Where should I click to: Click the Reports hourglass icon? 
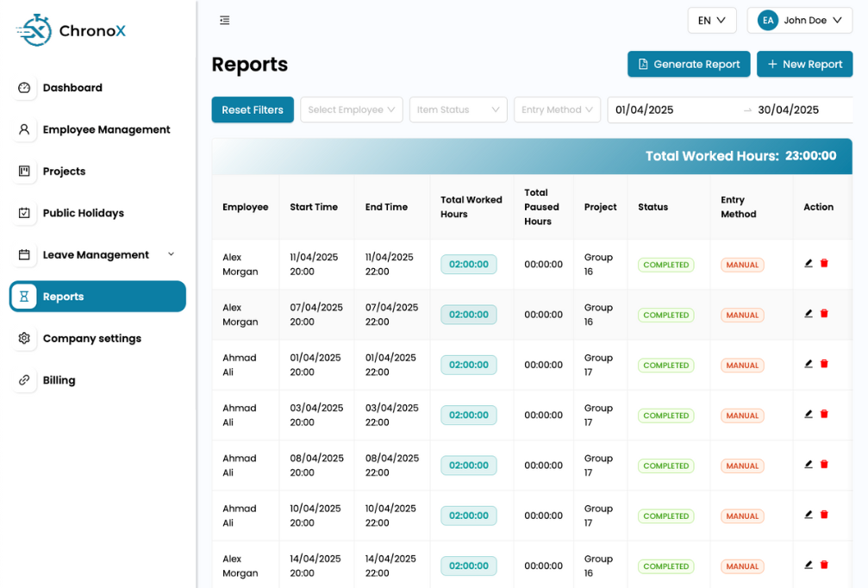[x=24, y=297]
